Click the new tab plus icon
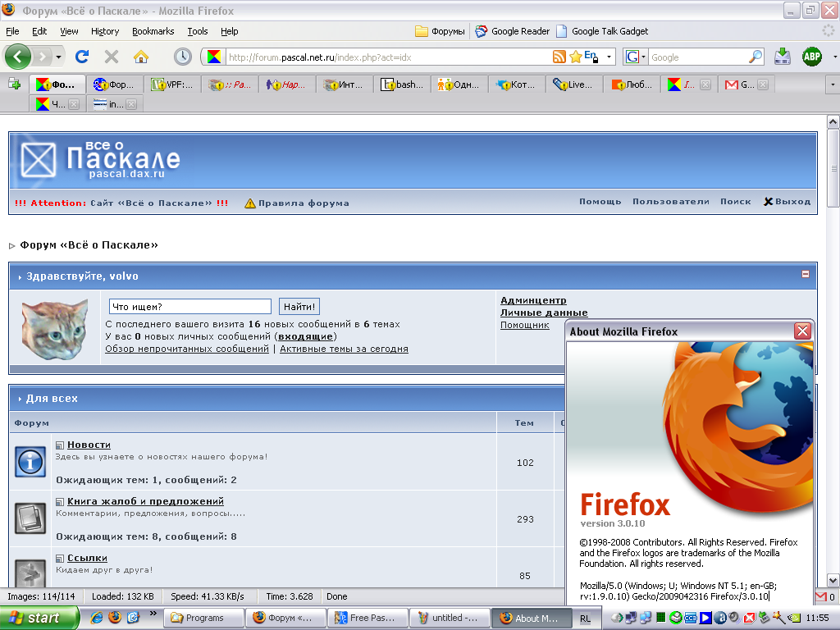The height and width of the screenshot is (630, 840). point(14,84)
